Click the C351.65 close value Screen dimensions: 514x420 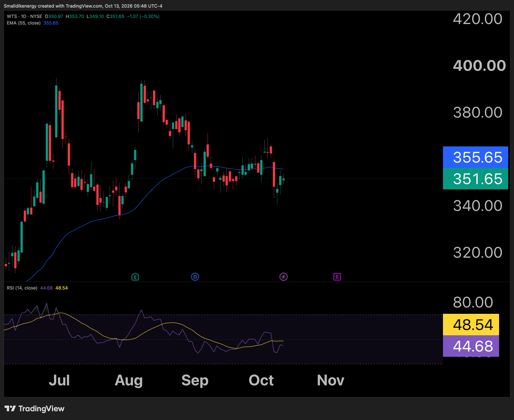115,16
